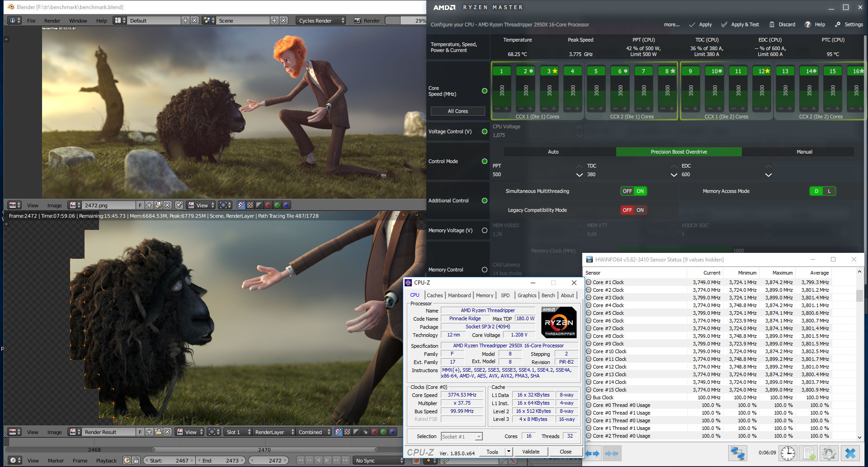This screenshot has width=868, height=467.
Task: Toggle Additional Control enable circle
Action: click(485, 201)
